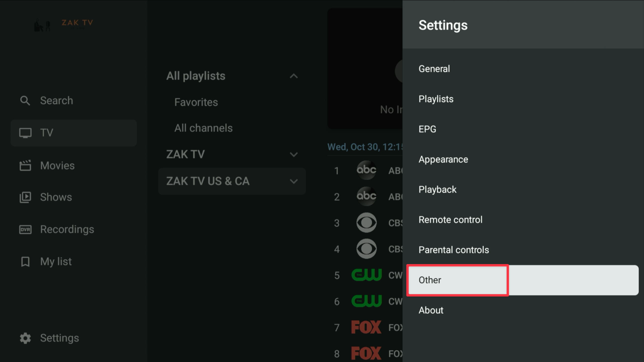
Task: Select the TV monitor icon
Action: pos(25,133)
